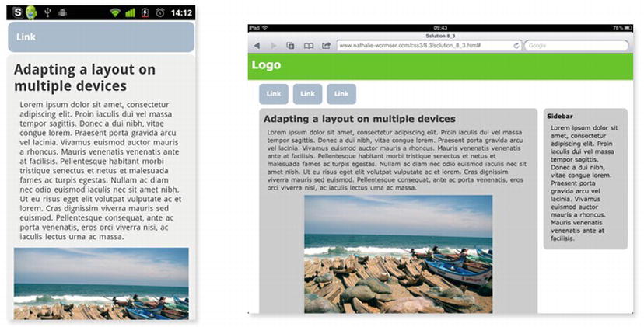This screenshot has height=327, width=644.
Task: Tap the beach boats photo on iPad
Action: [398, 255]
